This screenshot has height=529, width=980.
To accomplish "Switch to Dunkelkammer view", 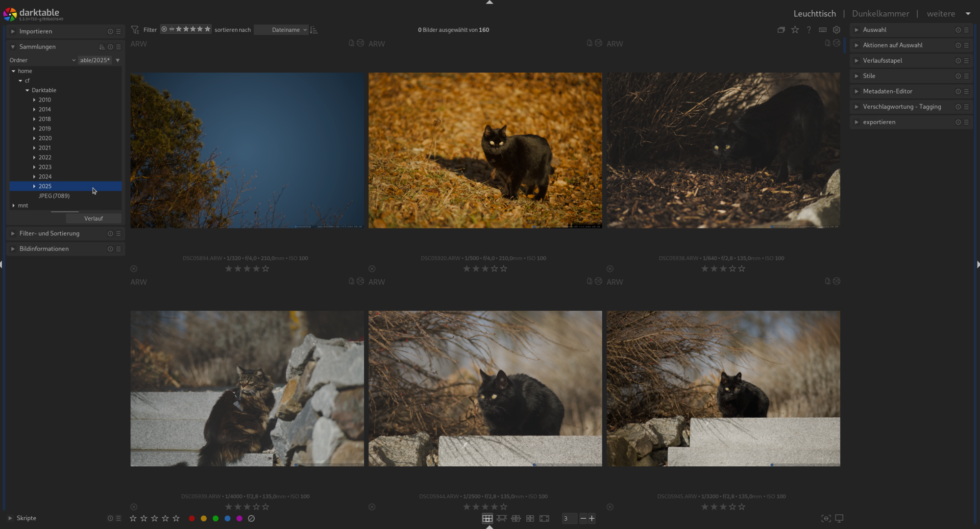I will coord(880,14).
